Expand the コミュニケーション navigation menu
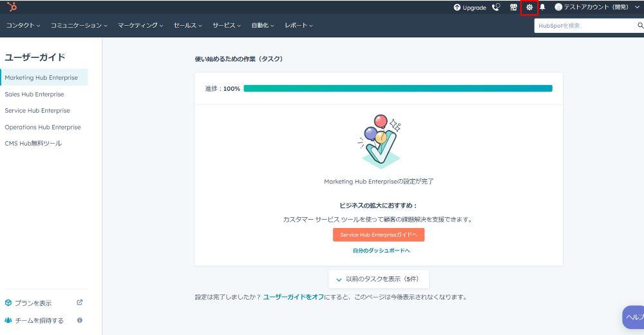 pyautogui.click(x=79, y=25)
